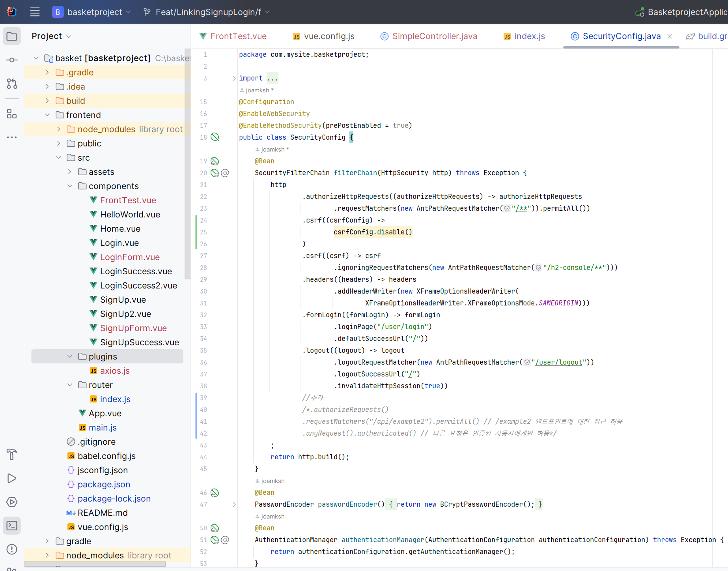Switch to the FrontTest.vue tab
The height and width of the screenshot is (571, 728).
233,36
